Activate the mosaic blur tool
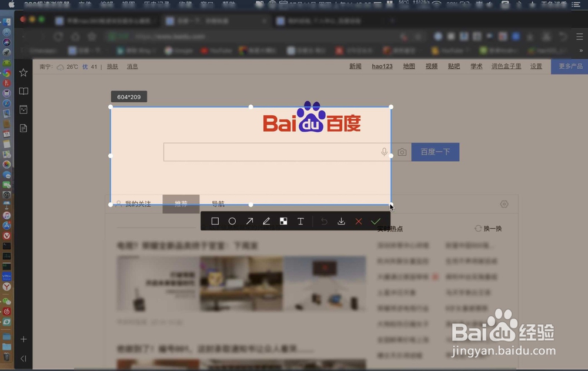Viewport: 588px width, 371px height. click(283, 222)
